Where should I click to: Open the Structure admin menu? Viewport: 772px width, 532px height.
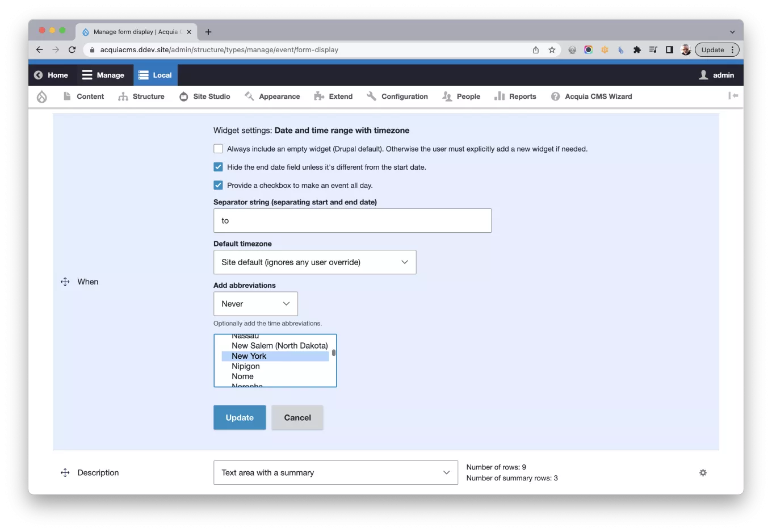(x=141, y=97)
